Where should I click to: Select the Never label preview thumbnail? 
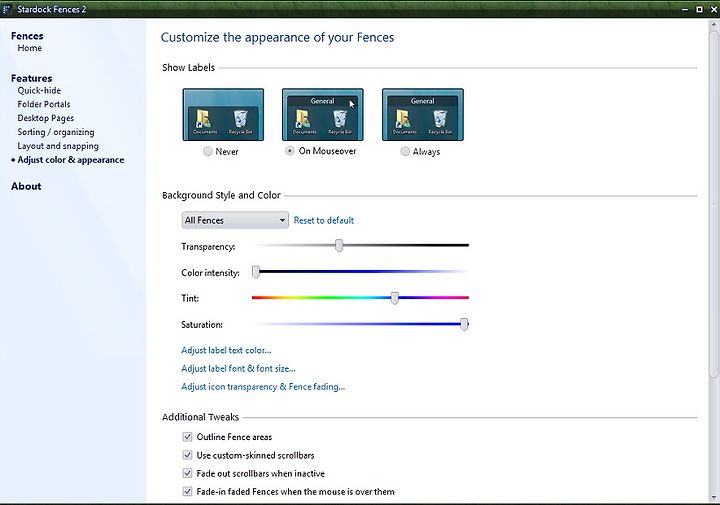223,114
